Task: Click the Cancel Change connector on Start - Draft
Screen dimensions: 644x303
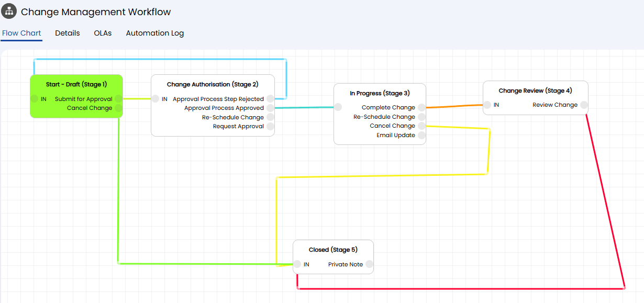Action: click(x=119, y=108)
